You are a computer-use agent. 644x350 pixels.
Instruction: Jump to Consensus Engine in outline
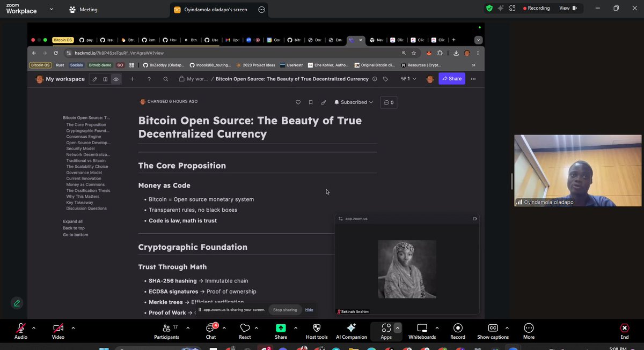pyautogui.click(x=84, y=137)
